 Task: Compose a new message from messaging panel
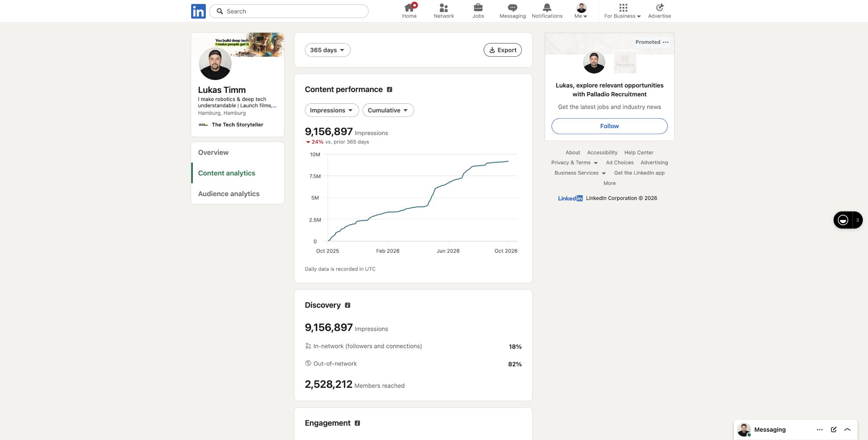click(834, 430)
